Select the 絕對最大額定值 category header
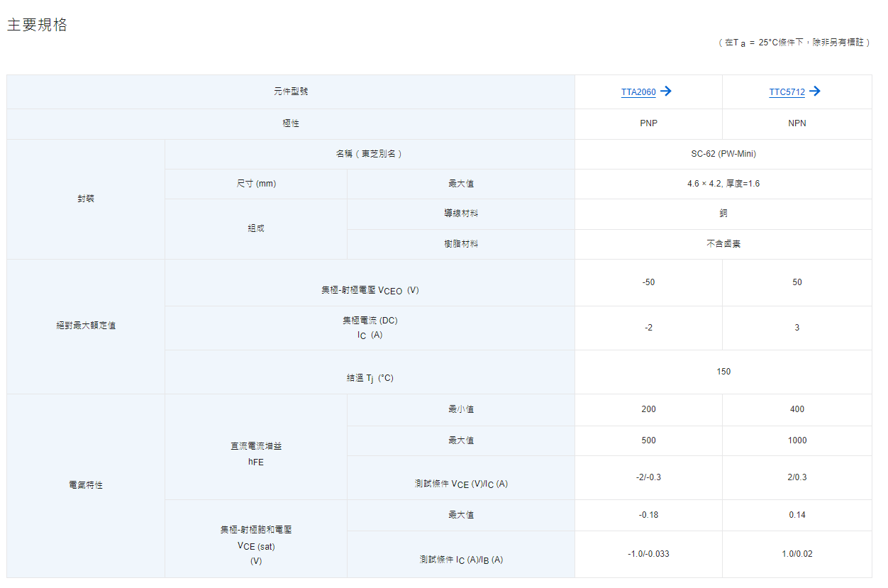This screenshot has height=588, width=888. tap(86, 326)
